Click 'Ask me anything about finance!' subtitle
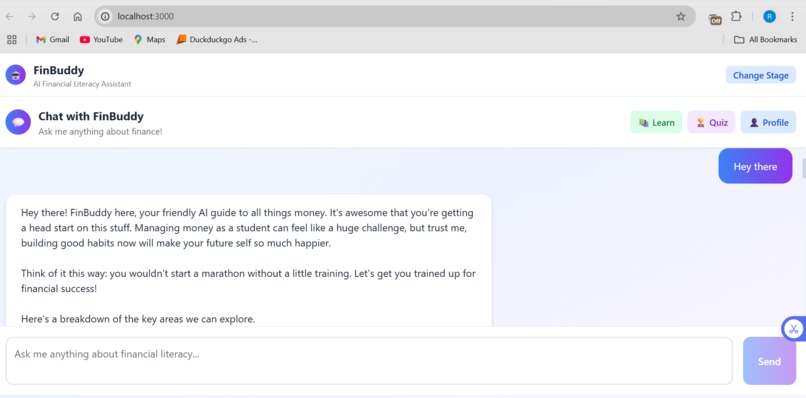Image resolution: width=806 pixels, height=398 pixels. (x=100, y=132)
